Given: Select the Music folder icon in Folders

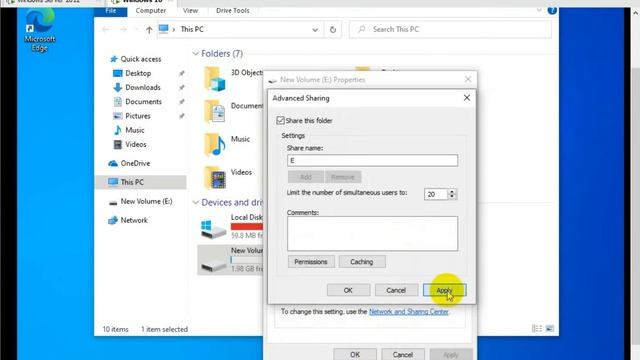Looking at the screenshot, I should coord(215,144).
